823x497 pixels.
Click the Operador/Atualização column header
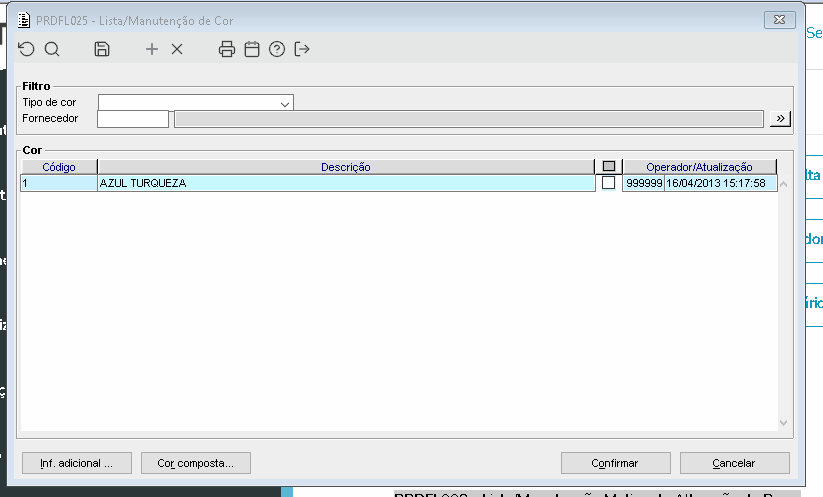[x=699, y=167]
